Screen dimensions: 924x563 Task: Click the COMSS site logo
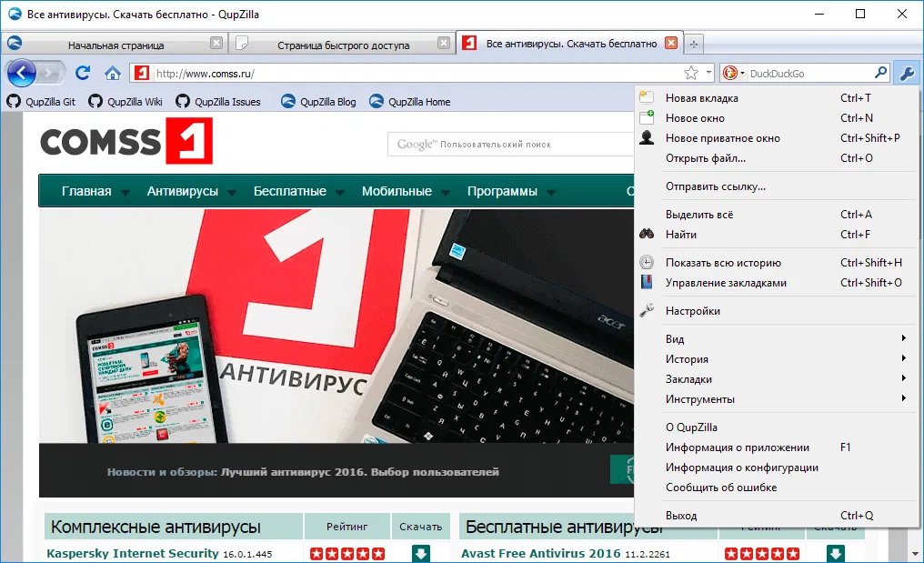click(126, 141)
